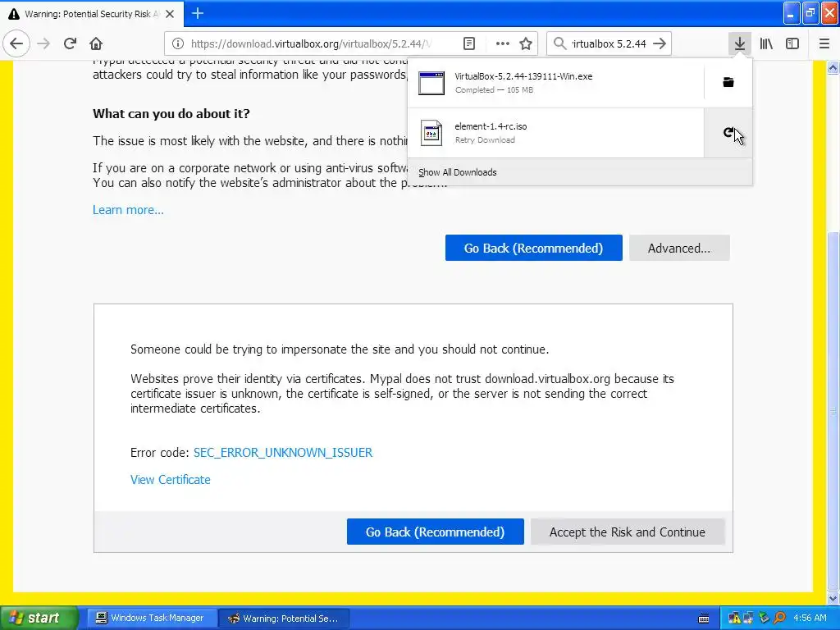The image size is (840, 630).
Task: View Certificate for the site
Action: 171,479
